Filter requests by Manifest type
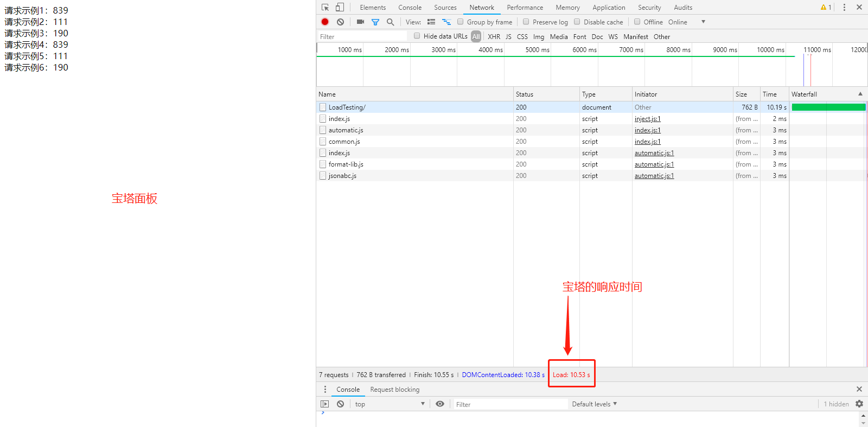The image size is (868, 427). pos(636,37)
